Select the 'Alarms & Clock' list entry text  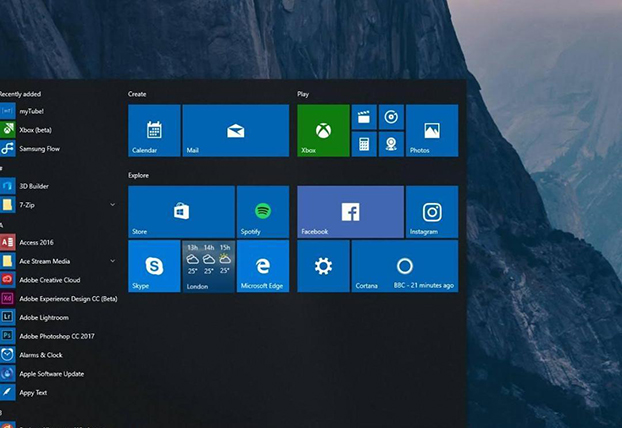point(41,355)
